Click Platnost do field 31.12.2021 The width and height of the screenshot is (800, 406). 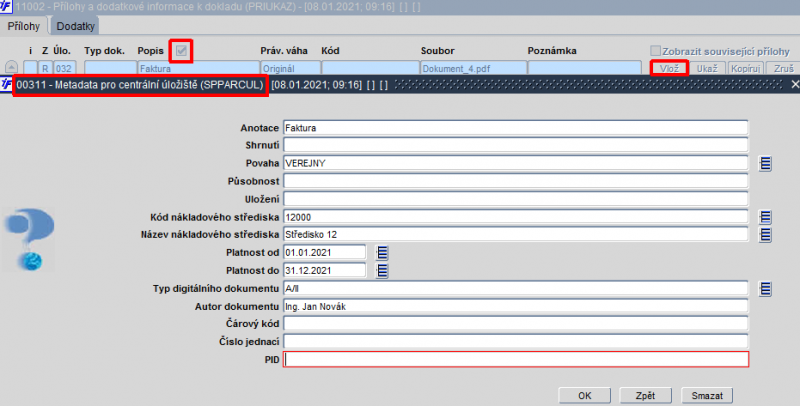tap(324, 270)
